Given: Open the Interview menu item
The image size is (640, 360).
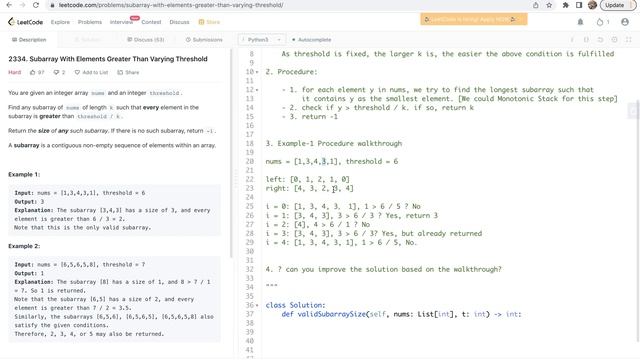Looking at the screenshot, I should pyautogui.click(x=121, y=22).
